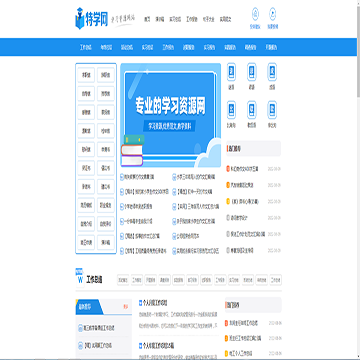Click the 特学网 logo in the header
This screenshot has width=360, height=360.
(92, 19)
